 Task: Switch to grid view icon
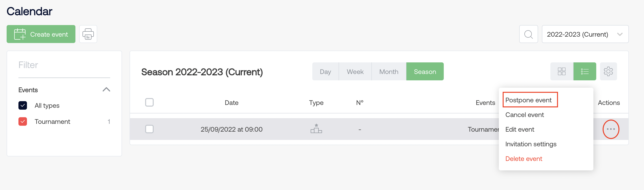(x=561, y=72)
